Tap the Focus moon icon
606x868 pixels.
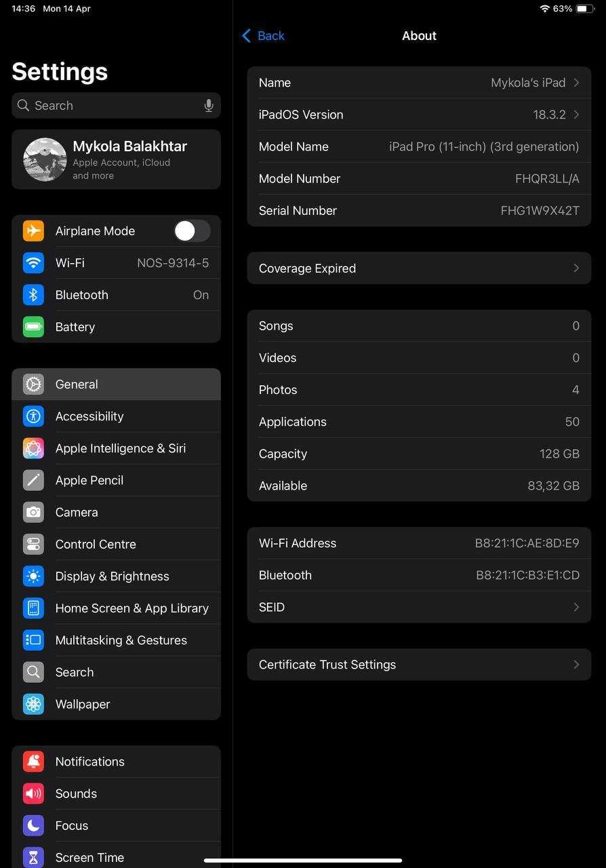click(33, 825)
